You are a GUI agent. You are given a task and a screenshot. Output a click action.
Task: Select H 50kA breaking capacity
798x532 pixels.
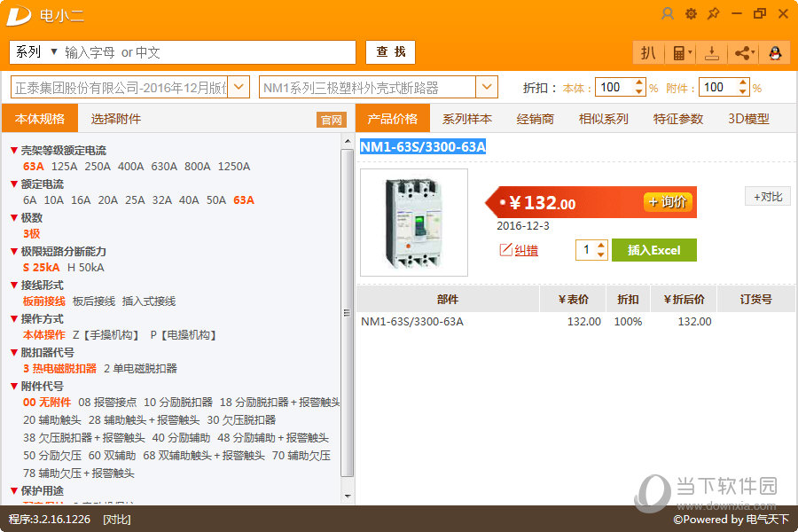(85, 267)
